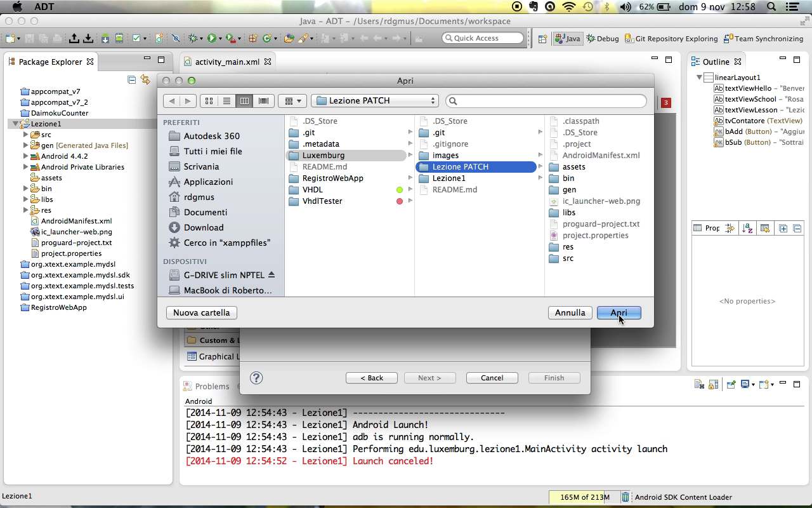The image size is (812, 508).
Task: Click Link with Editor icon in Package Explorer
Action: (145, 79)
